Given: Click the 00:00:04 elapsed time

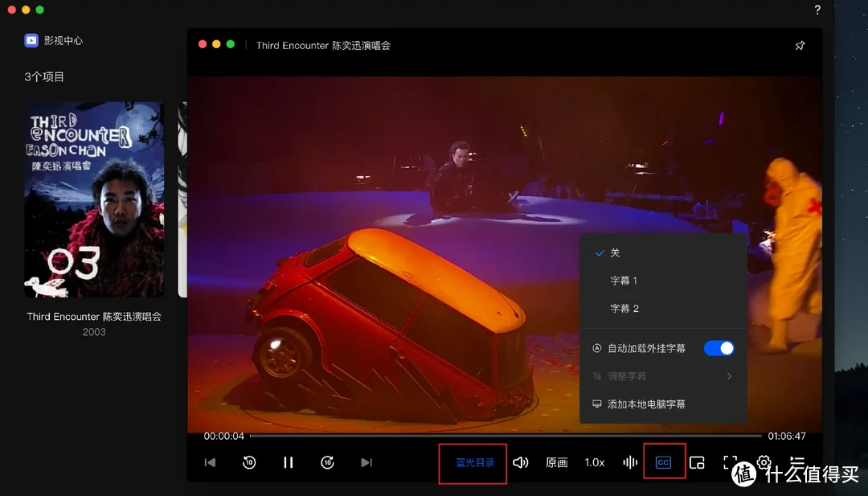Looking at the screenshot, I should click(223, 437).
